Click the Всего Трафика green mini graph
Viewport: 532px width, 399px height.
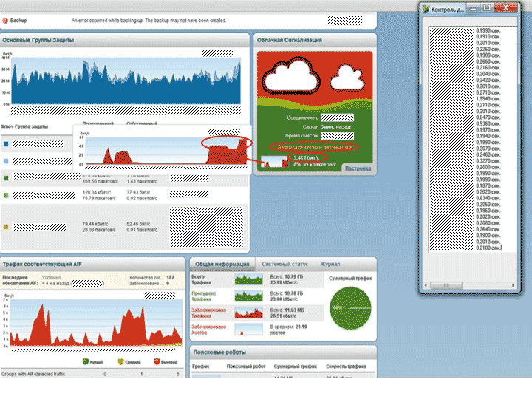click(x=249, y=279)
